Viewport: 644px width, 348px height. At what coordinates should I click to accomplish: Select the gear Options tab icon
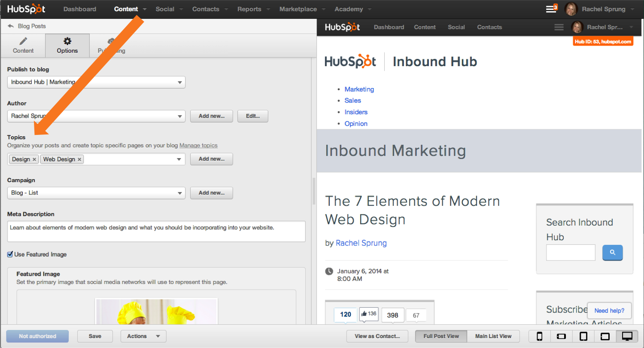67,41
